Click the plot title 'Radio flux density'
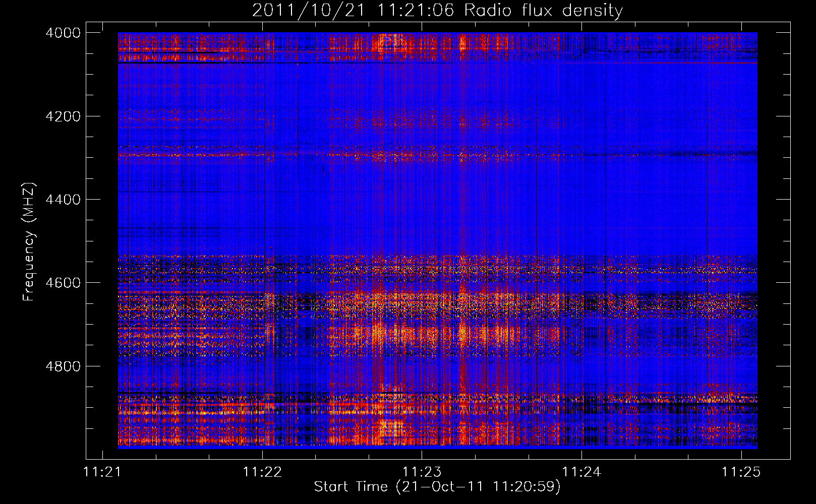This screenshot has width=816, height=504. coord(544,11)
